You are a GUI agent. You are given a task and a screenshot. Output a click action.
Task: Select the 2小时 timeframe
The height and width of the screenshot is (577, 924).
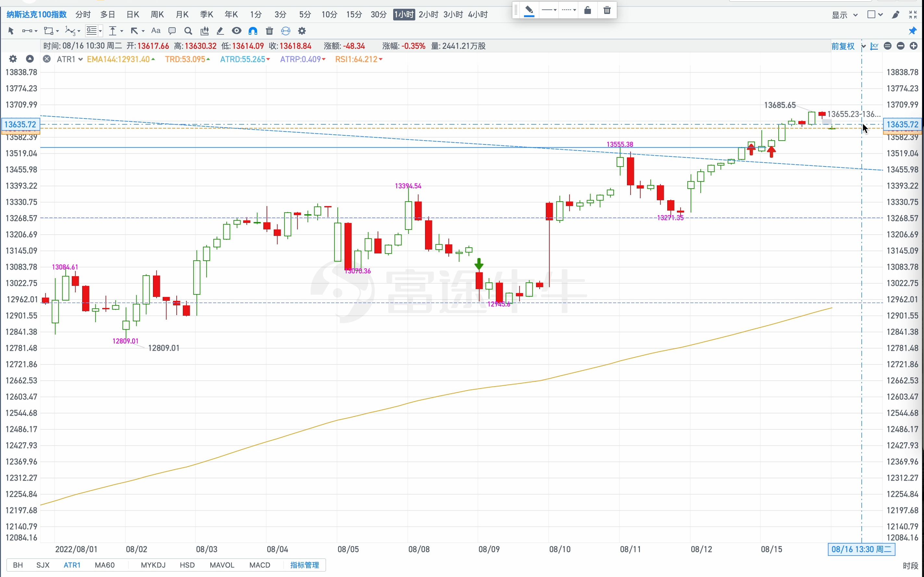pos(428,15)
